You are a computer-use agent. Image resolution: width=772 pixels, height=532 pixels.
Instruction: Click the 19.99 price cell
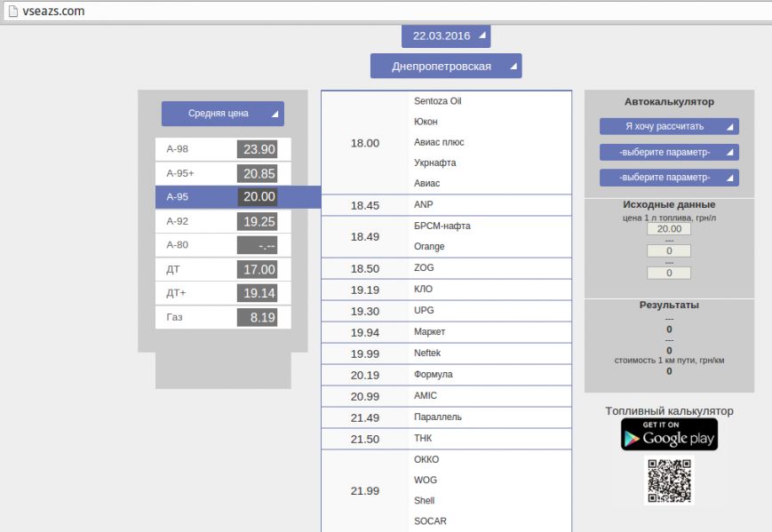click(365, 353)
